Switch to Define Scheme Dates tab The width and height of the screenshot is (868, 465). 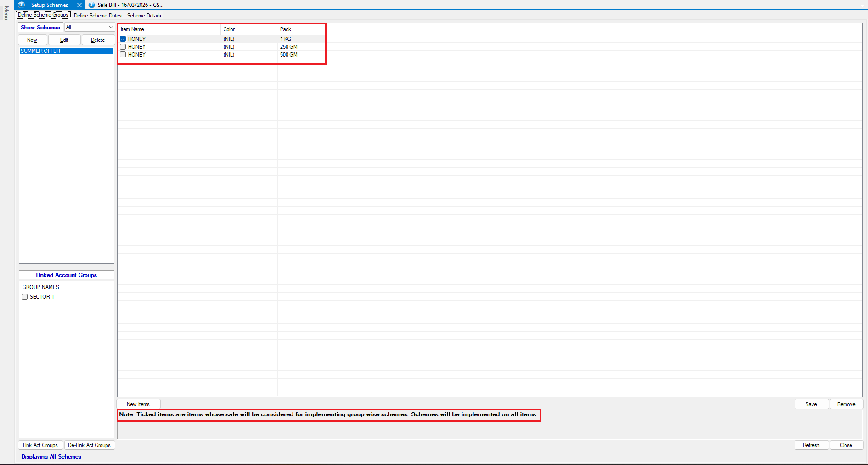97,16
